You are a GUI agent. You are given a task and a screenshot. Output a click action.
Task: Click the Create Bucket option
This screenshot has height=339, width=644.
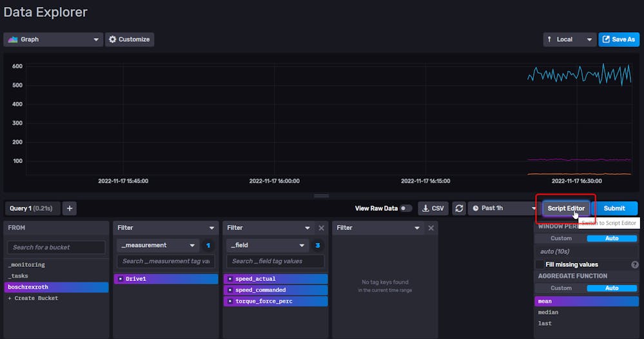click(x=56, y=298)
